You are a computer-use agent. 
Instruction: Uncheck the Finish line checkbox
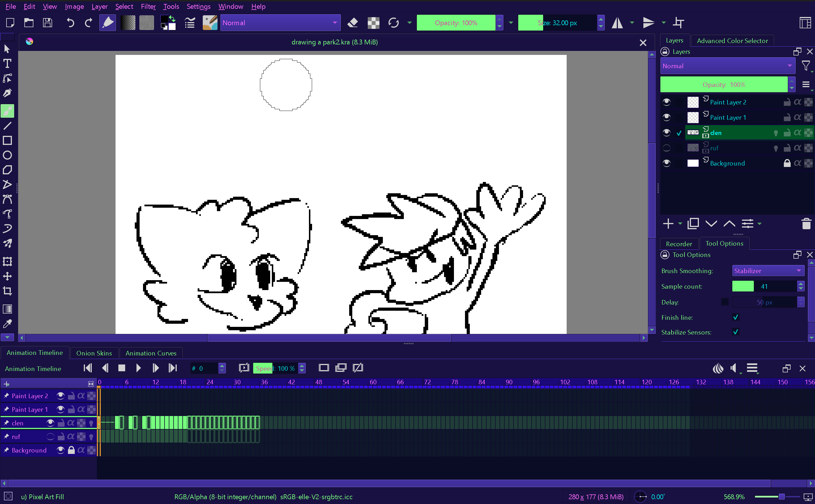coord(735,317)
